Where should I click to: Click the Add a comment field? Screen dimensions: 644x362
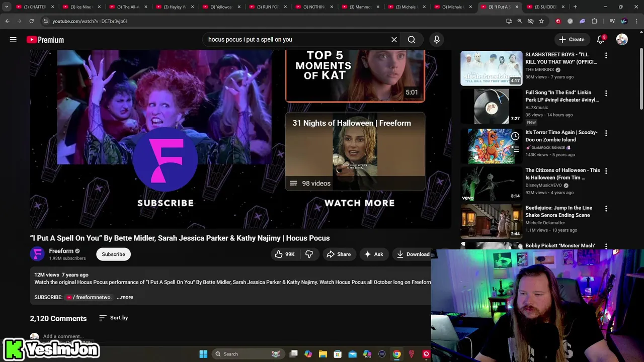pyautogui.click(x=63, y=336)
